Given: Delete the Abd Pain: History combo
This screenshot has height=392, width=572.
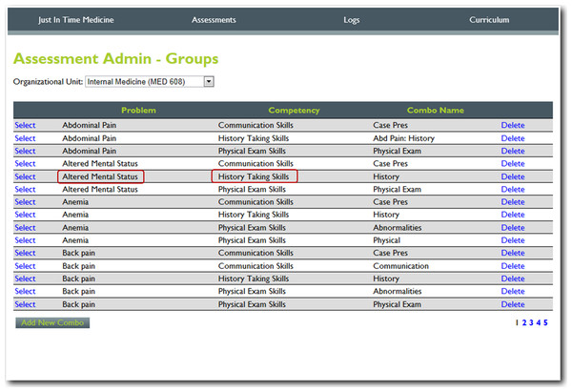Looking at the screenshot, I should click(513, 138).
